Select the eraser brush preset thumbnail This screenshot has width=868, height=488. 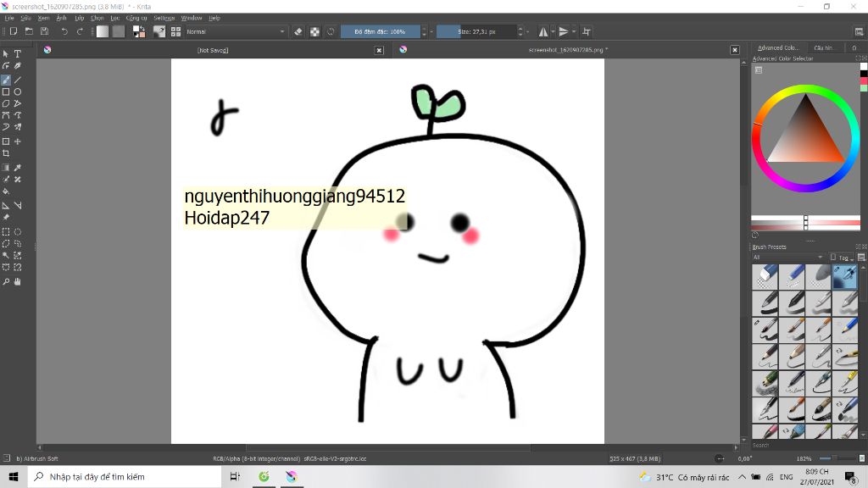(765, 276)
